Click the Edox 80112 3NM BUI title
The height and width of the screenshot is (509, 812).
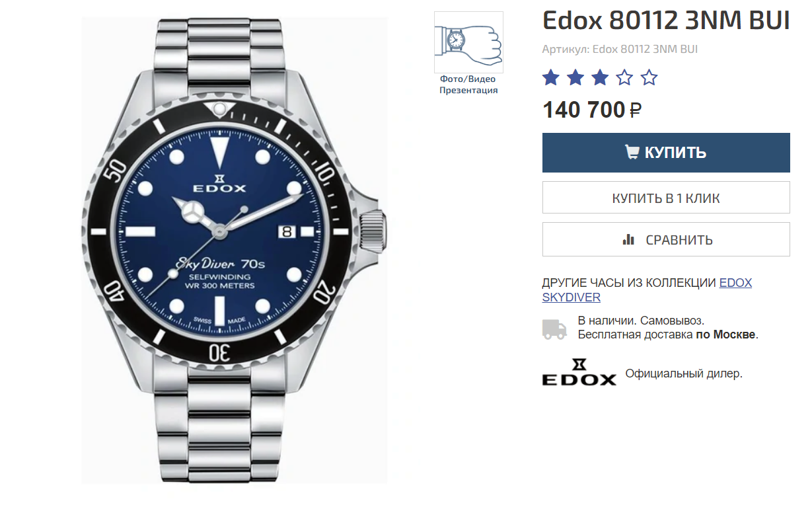(x=666, y=21)
